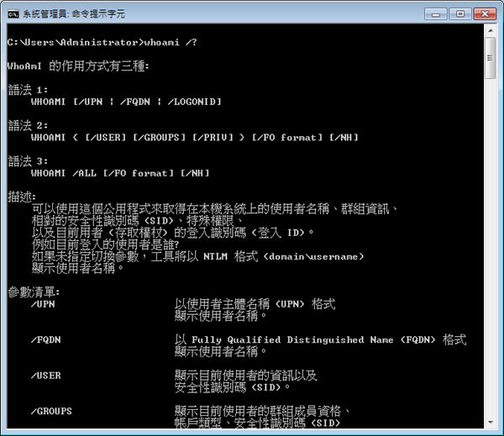Click the description line mentioning NTLM 格式
Screen dimensions: 504x436
click(x=197, y=256)
